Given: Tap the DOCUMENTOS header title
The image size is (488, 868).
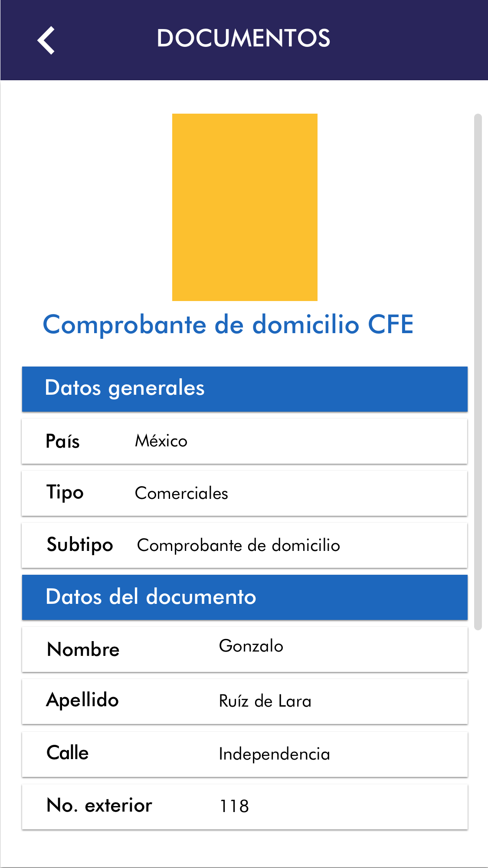Looking at the screenshot, I should point(243,38).
